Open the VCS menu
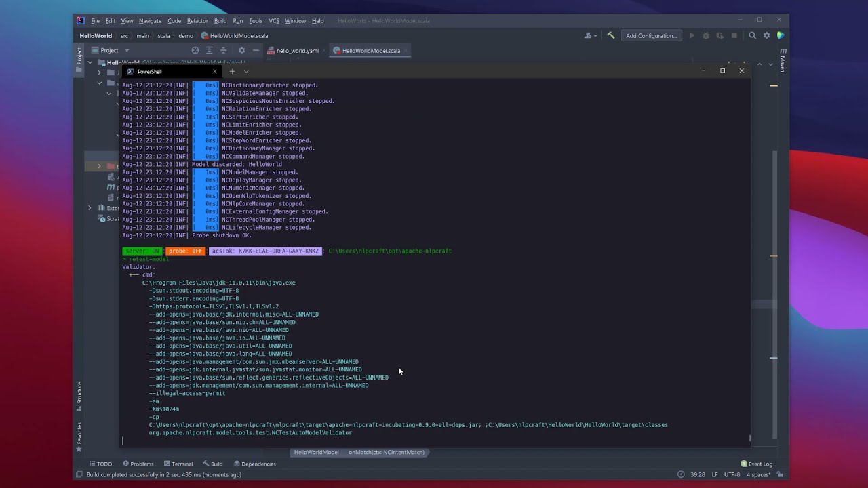The image size is (868, 488). [273, 21]
